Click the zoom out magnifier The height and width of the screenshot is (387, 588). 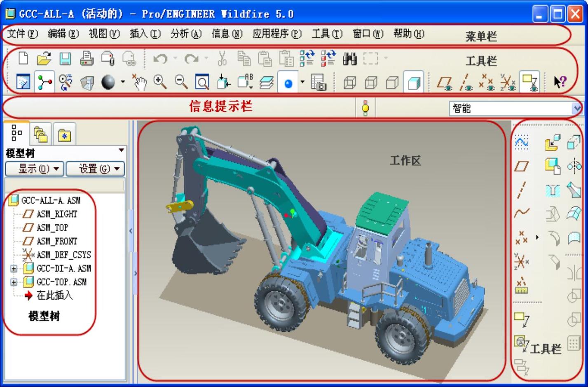pyautogui.click(x=181, y=82)
